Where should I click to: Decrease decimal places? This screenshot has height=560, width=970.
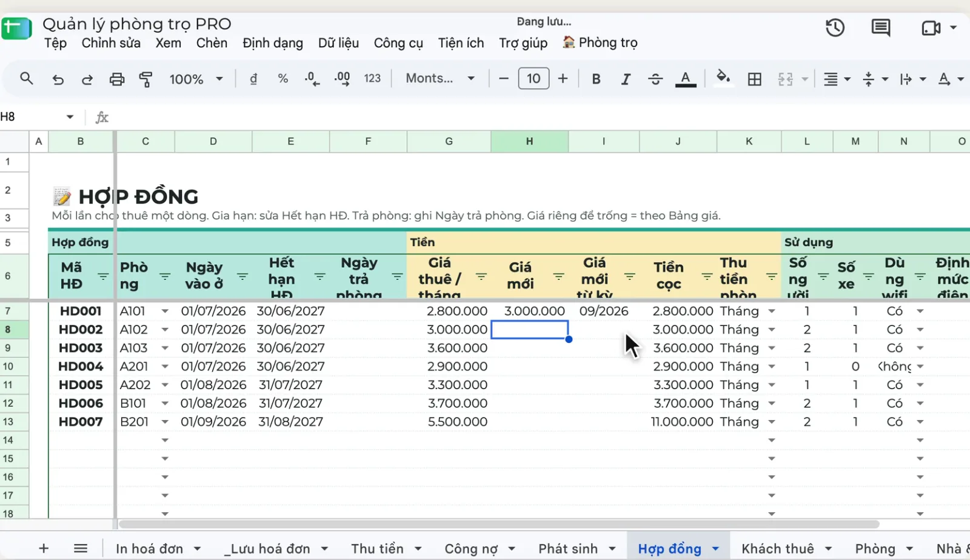312,79
